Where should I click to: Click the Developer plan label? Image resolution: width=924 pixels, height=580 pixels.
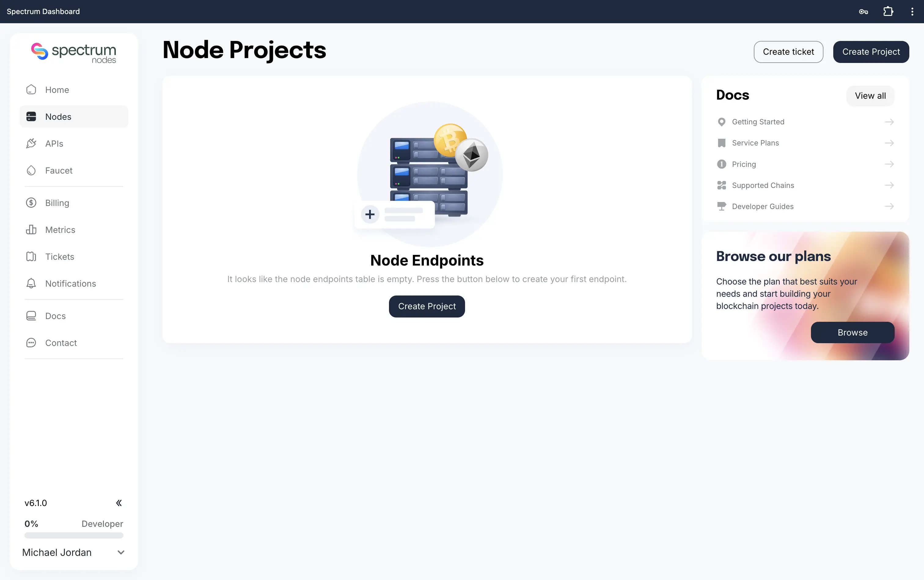[x=102, y=523]
